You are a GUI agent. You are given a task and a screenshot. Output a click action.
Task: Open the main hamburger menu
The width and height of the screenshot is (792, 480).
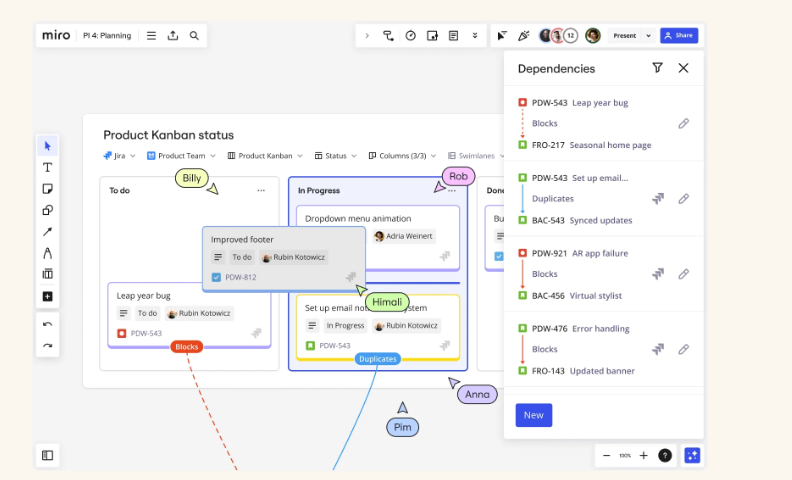click(151, 36)
